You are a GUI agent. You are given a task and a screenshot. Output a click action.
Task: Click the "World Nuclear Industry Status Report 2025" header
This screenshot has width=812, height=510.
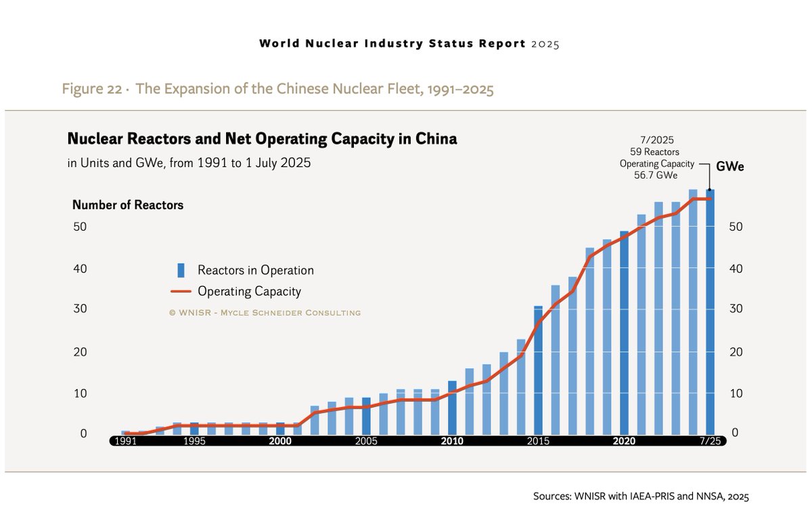409,43
